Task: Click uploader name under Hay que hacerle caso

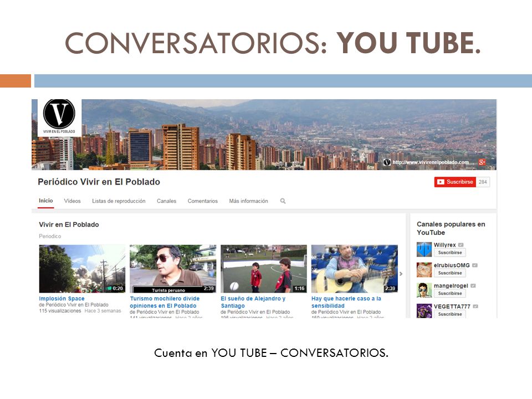Action: click(349, 312)
